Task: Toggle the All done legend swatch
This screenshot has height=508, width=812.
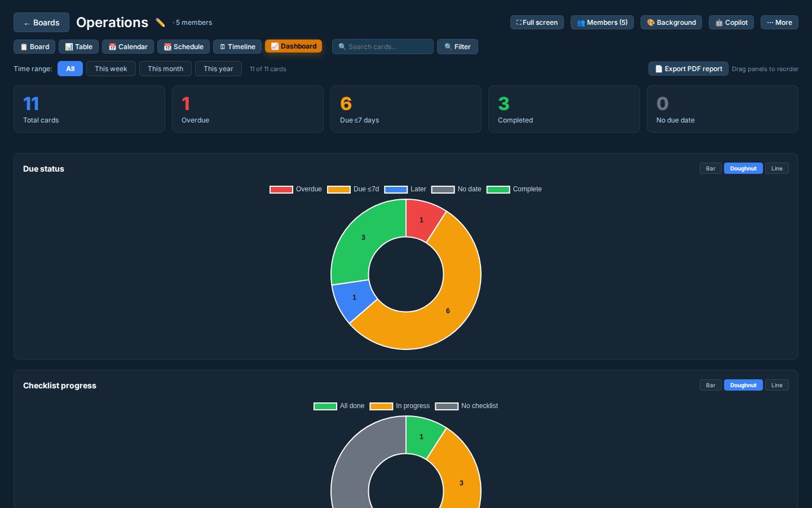Action: 325,406
